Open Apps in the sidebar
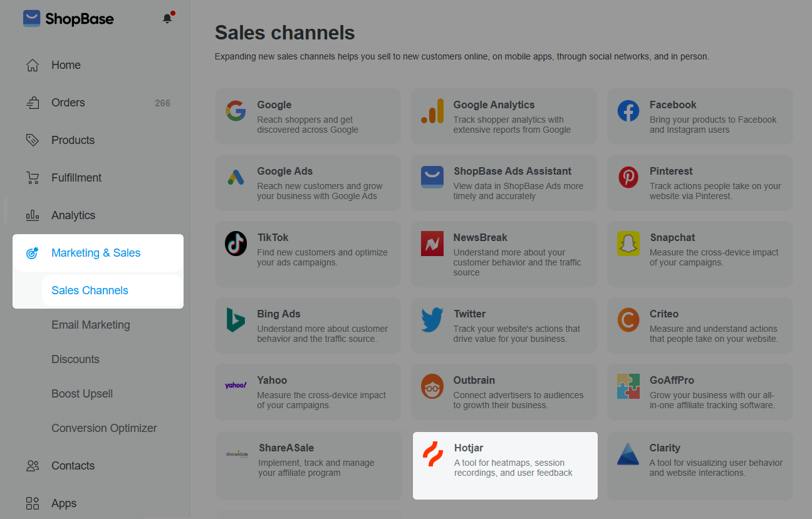 tap(64, 503)
